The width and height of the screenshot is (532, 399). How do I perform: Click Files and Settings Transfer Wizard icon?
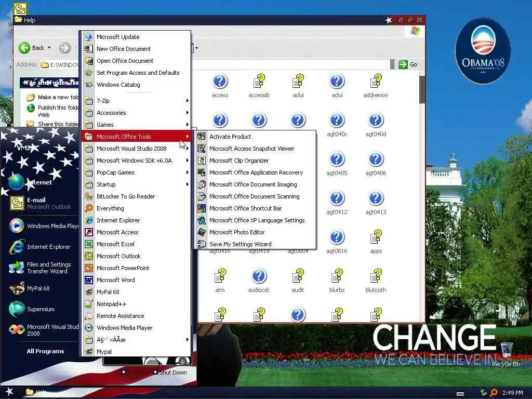coord(17,268)
